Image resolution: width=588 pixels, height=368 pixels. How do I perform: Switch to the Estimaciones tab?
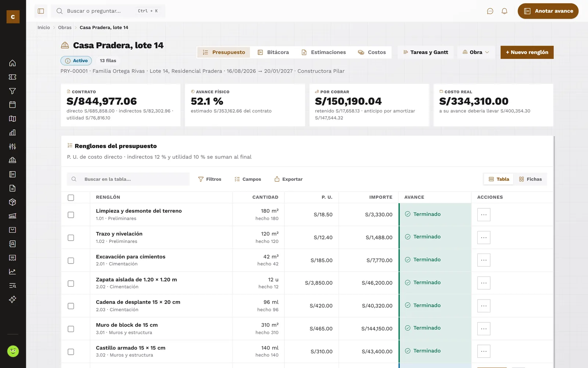[x=324, y=52]
